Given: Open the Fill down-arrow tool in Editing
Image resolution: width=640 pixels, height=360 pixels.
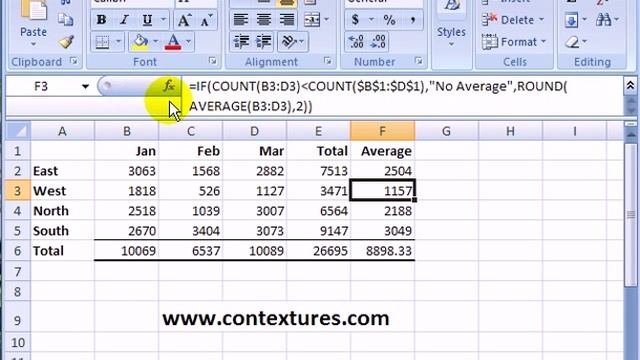Looking at the screenshot, I should [571, 20].
